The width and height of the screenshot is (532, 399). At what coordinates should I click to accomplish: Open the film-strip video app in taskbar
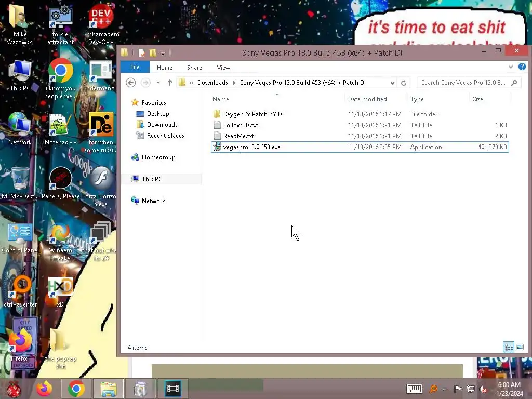click(x=172, y=389)
